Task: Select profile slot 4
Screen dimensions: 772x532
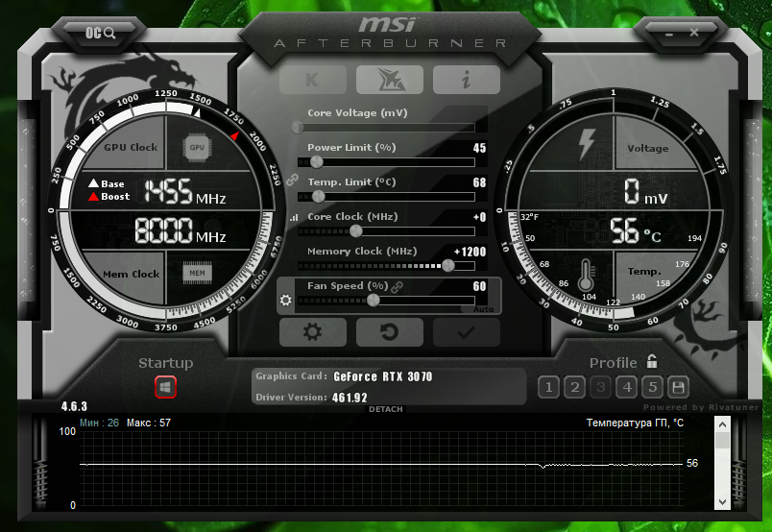Action: pyautogui.click(x=626, y=387)
